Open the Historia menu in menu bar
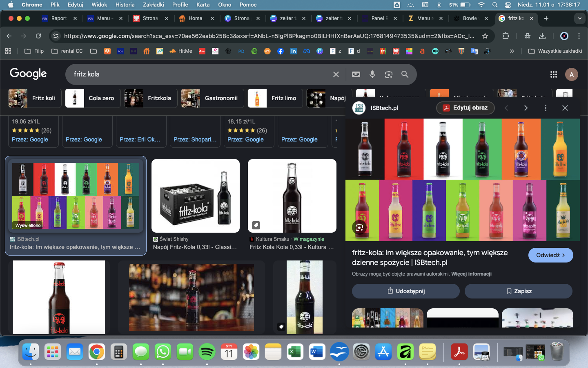Viewport: 588px width, 368px height. pyautogui.click(x=125, y=4)
